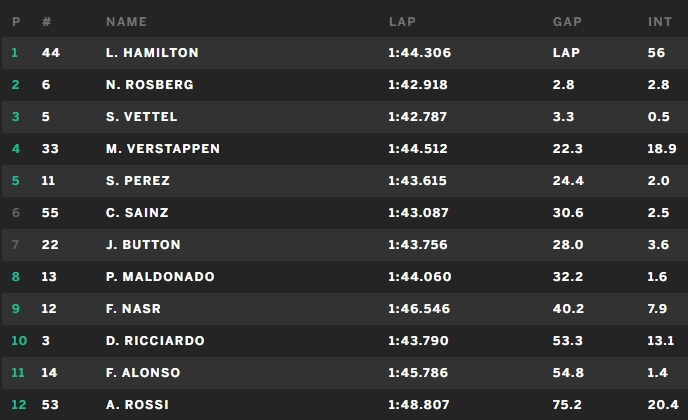
Task: Click Rossi's gap value 75.2
Action: (x=565, y=405)
